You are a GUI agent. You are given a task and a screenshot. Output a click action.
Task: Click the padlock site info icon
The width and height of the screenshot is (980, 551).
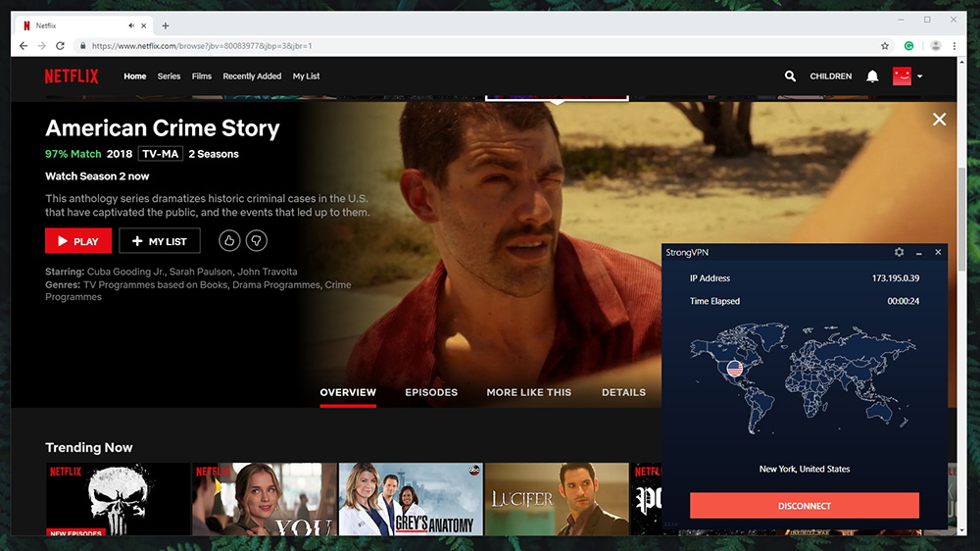(x=82, y=46)
